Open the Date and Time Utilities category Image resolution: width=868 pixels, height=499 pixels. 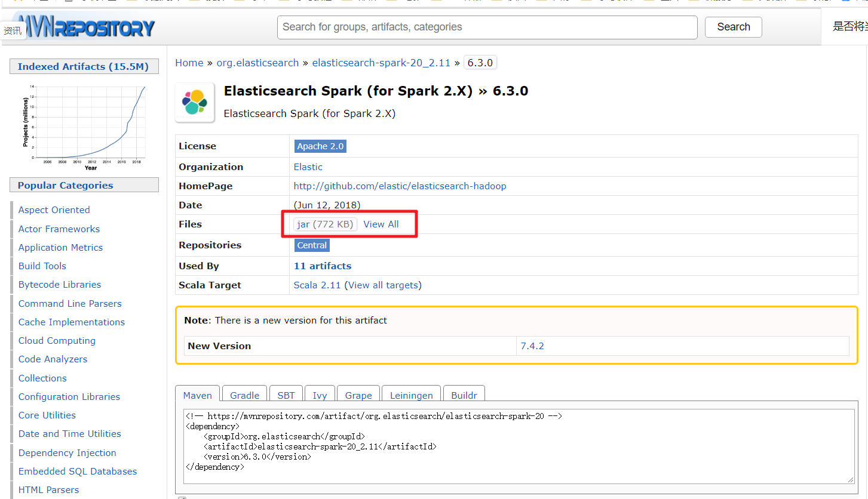(70, 434)
